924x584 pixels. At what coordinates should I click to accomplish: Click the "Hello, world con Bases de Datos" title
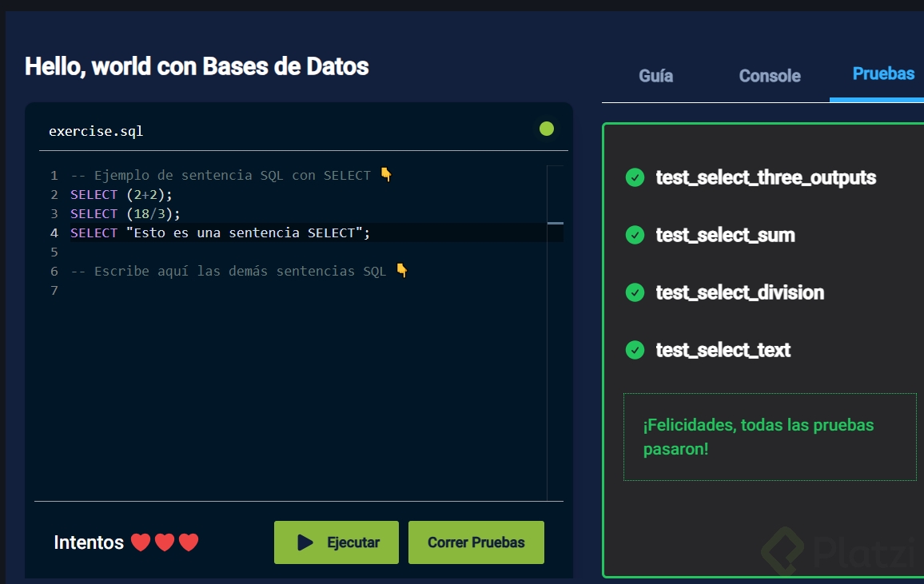point(197,66)
